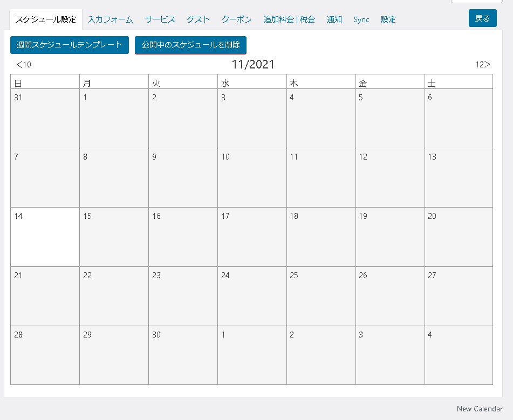This screenshot has height=420, width=513.
Task: Click the November 18 date cell
Action: tap(321, 237)
